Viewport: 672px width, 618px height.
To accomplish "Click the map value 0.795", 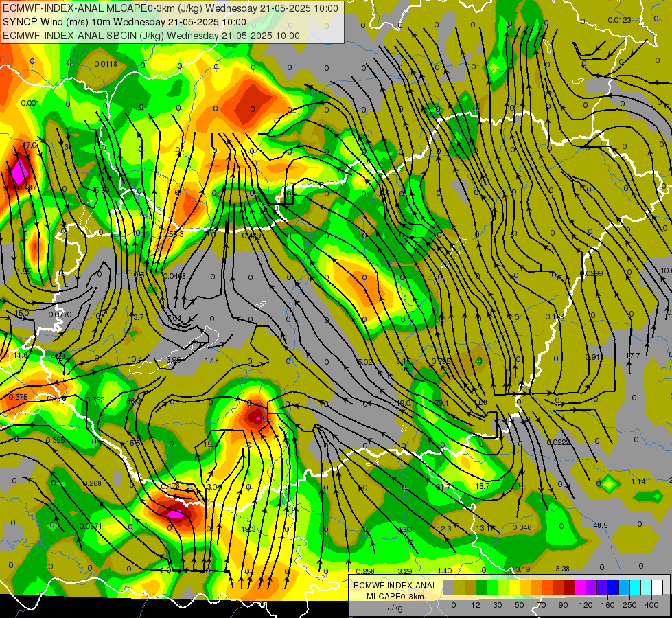I will (441, 361).
